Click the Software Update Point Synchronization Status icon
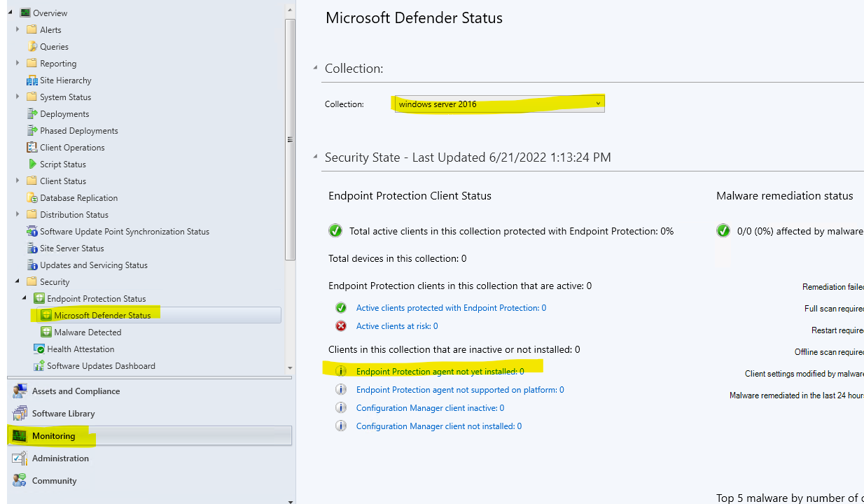This screenshot has width=864, height=504. 31,231
